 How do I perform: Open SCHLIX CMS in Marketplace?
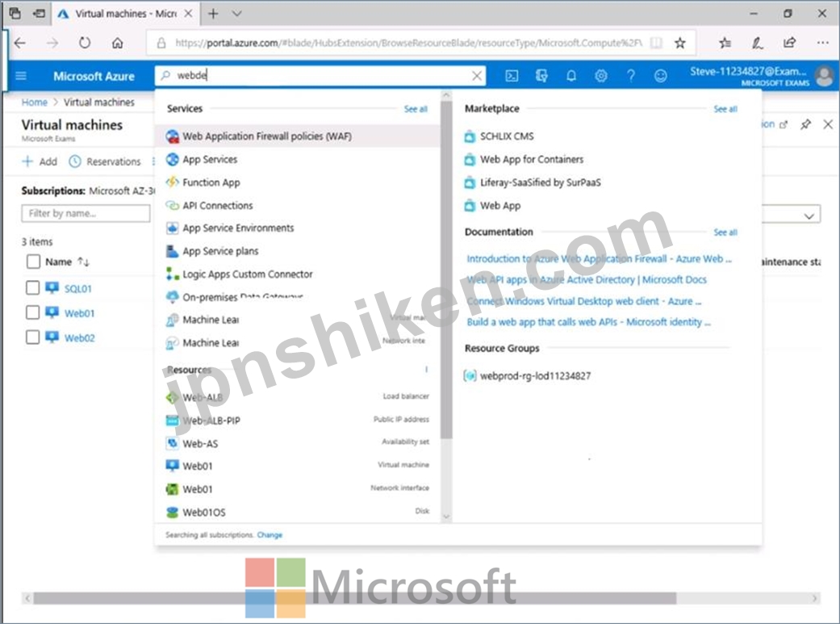pos(506,136)
